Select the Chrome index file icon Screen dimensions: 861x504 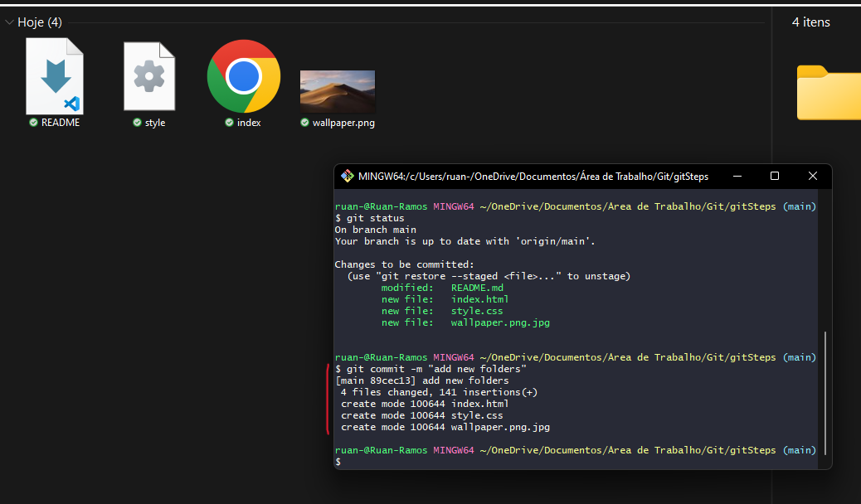pyautogui.click(x=244, y=75)
